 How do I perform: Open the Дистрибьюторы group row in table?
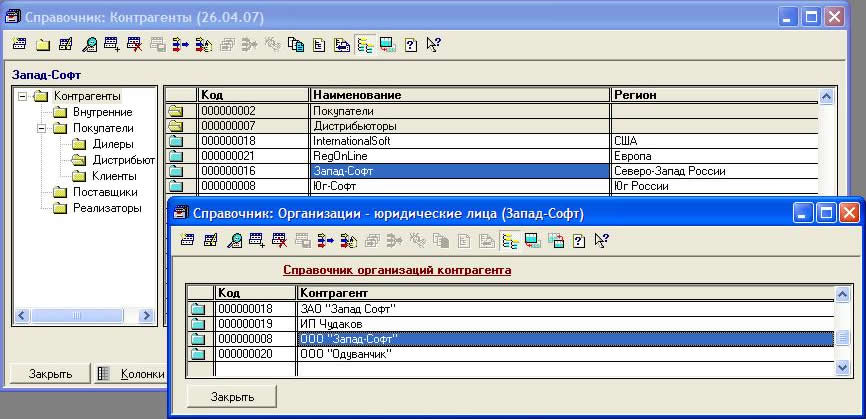coord(492,126)
